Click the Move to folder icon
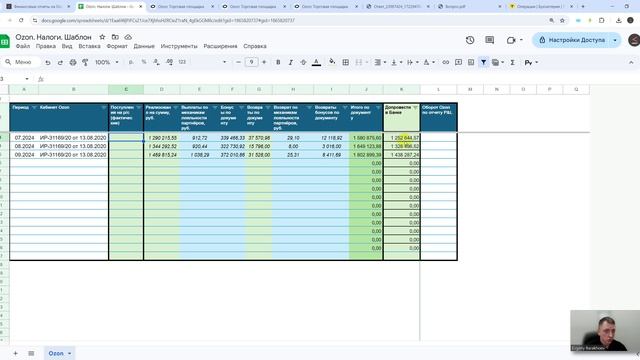 click(x=115, y=37)
